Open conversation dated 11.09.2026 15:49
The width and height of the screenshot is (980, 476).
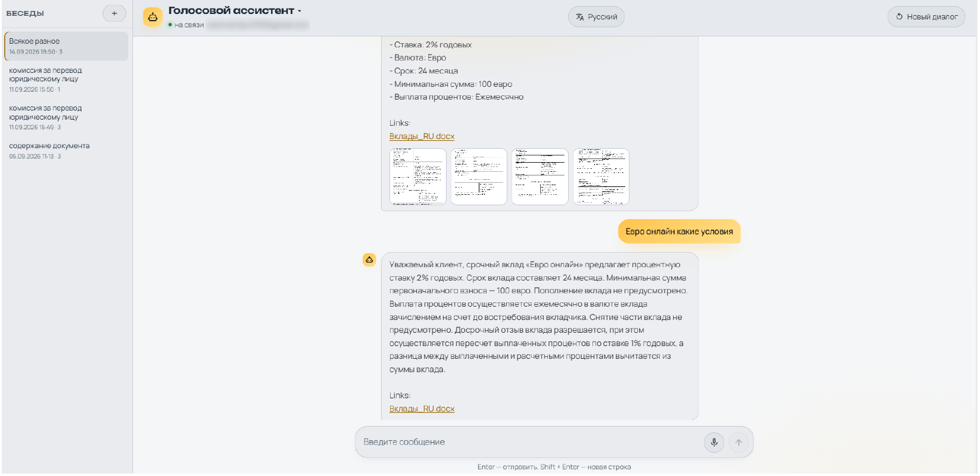pyautogui.click(x=66, y=117)
